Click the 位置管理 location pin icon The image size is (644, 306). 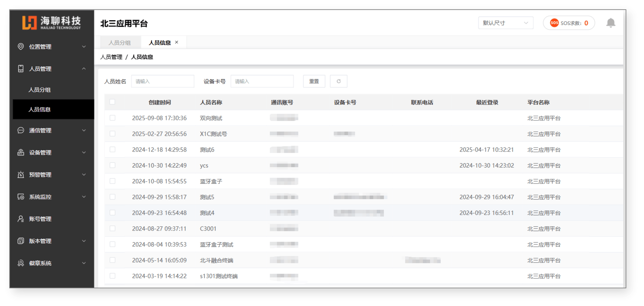pyautogui.click(x=21, y=47)
